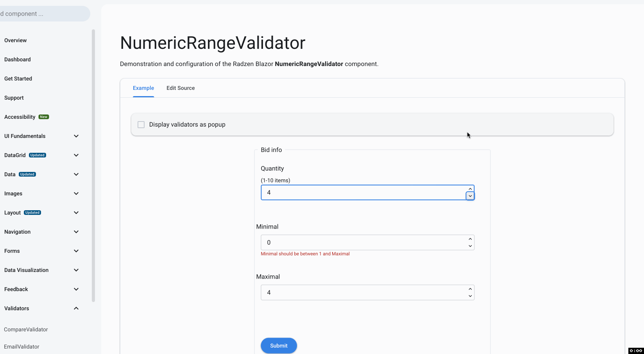Click the sidebar vertical scrollbar
This screenshot has width=644, height=354.
(x=93, y=164)
